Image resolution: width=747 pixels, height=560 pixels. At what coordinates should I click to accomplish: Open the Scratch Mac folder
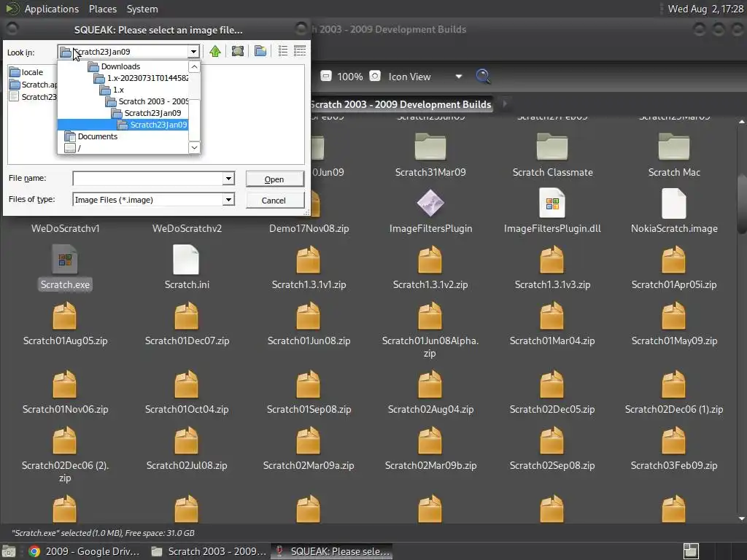pos(674,155)
